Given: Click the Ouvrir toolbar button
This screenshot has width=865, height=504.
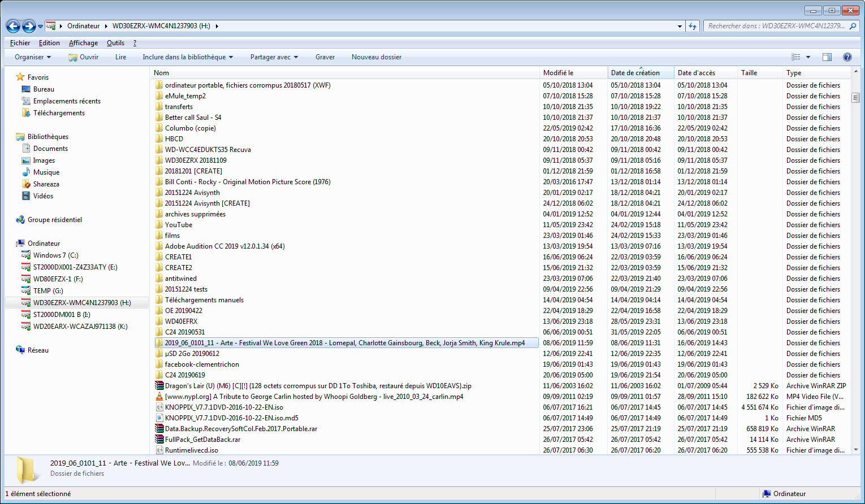Looking at the screenshot, I should pyautogui.click(x=84, y=57).
